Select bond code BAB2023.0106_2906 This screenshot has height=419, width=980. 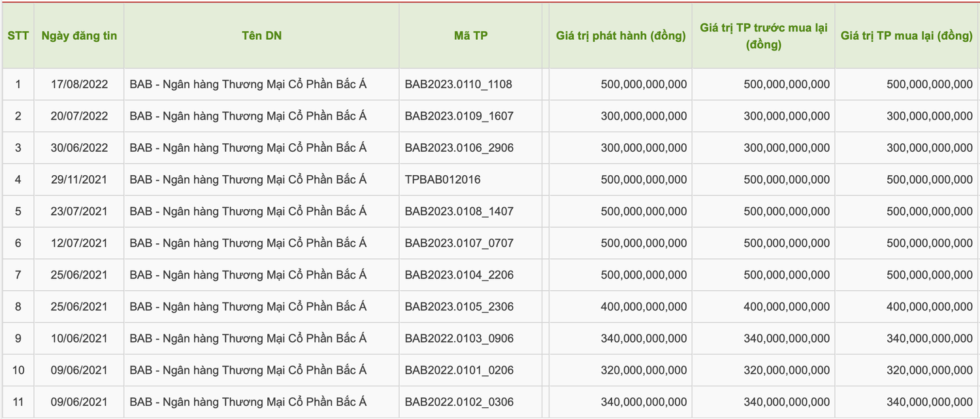pos(459,148)
